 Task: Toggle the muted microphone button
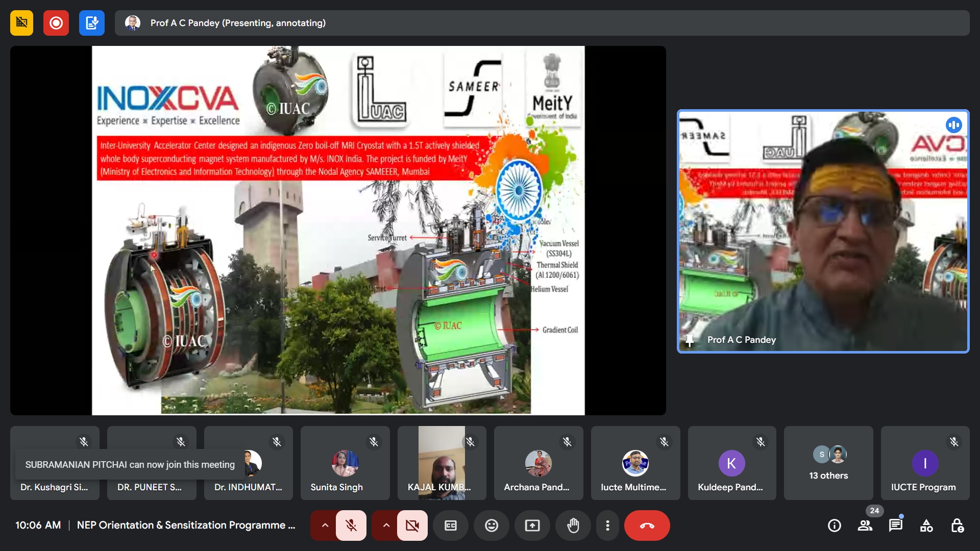click(x=351, y=525)
